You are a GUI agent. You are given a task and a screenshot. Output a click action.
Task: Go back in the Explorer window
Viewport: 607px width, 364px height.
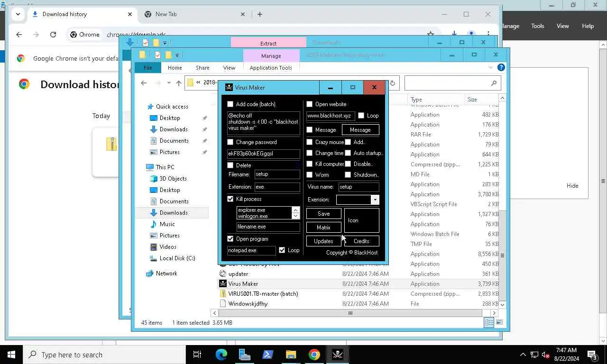144,83
